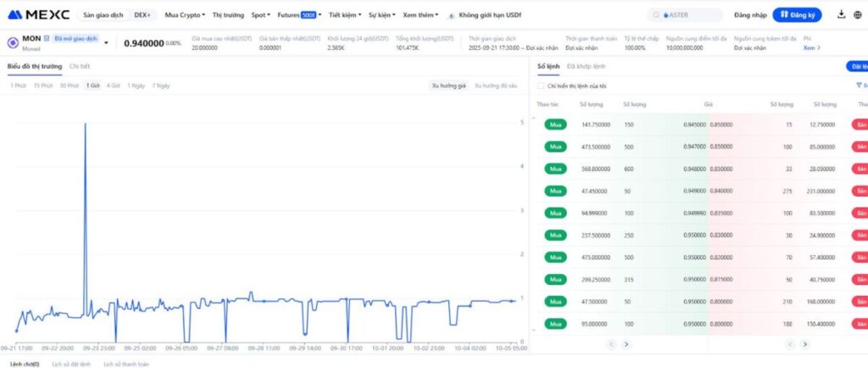Open the globe language selector

point(858,14)
